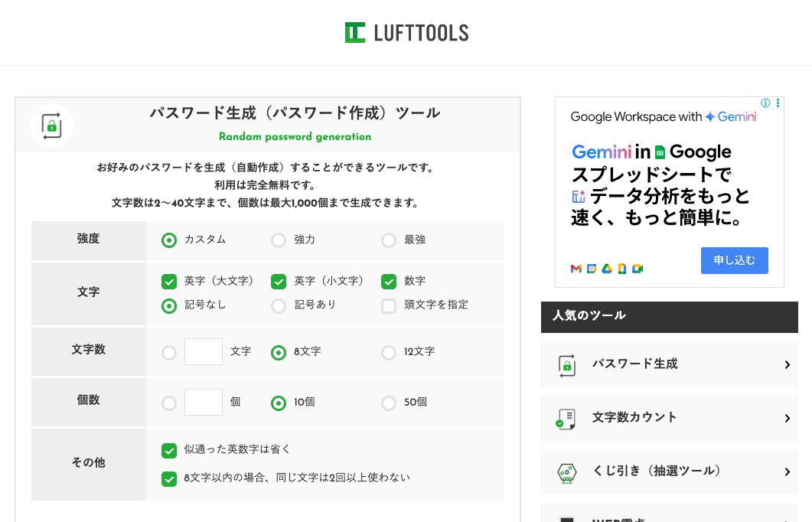Select the 最強 strength radio button
This screenshot has width=812, height=522.
point(389,240)
